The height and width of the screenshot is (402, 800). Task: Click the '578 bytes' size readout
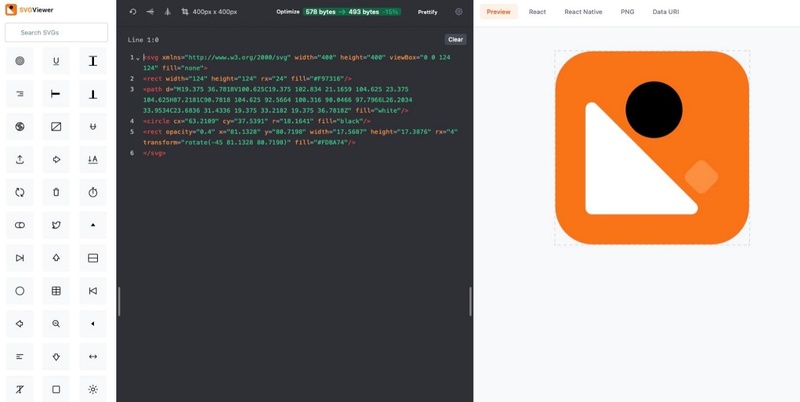click(320, 12)
